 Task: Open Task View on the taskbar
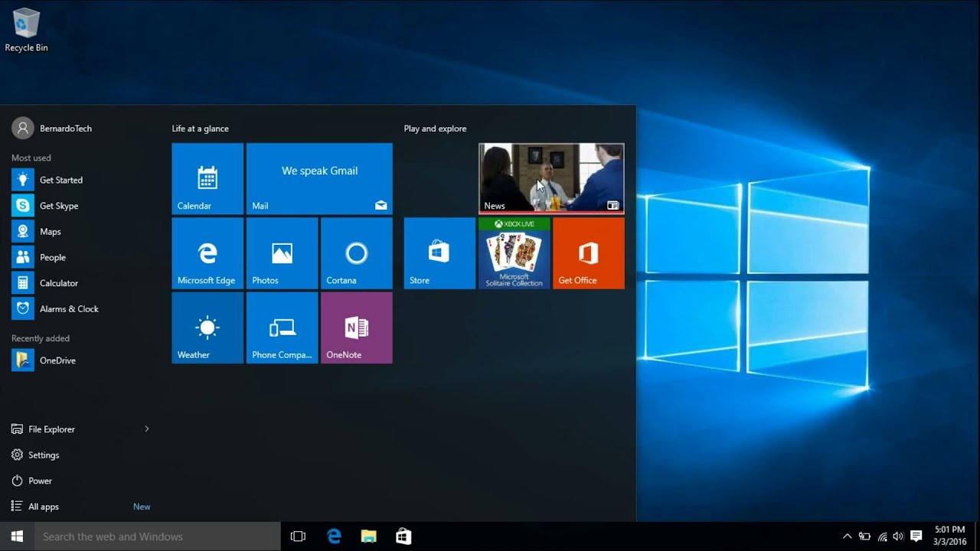(297, 536)
